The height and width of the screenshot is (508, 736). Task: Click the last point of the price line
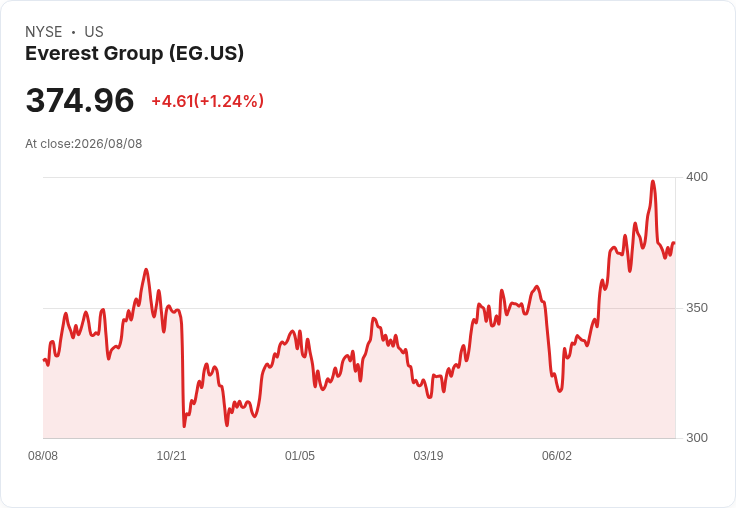[x=674, y=243]
